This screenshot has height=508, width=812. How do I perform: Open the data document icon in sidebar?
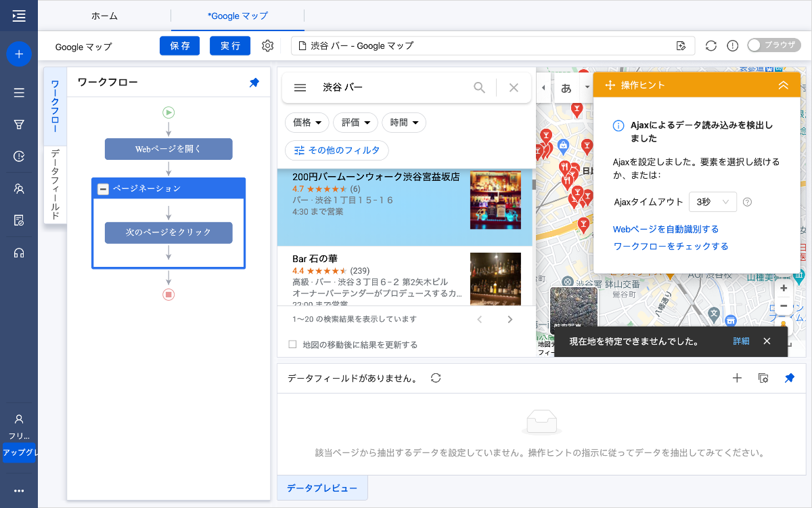tap(19, 220)
